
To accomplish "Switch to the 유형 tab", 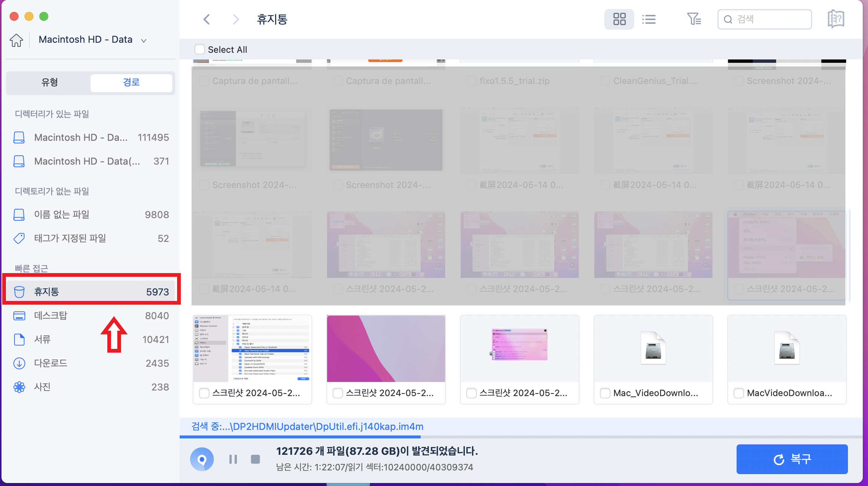I will pos(49,82).
